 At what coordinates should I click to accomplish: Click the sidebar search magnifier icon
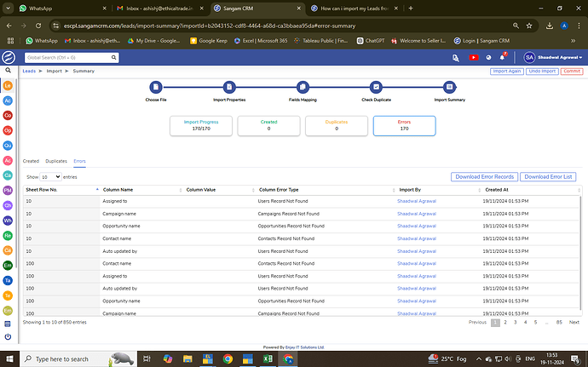point(8,70)
